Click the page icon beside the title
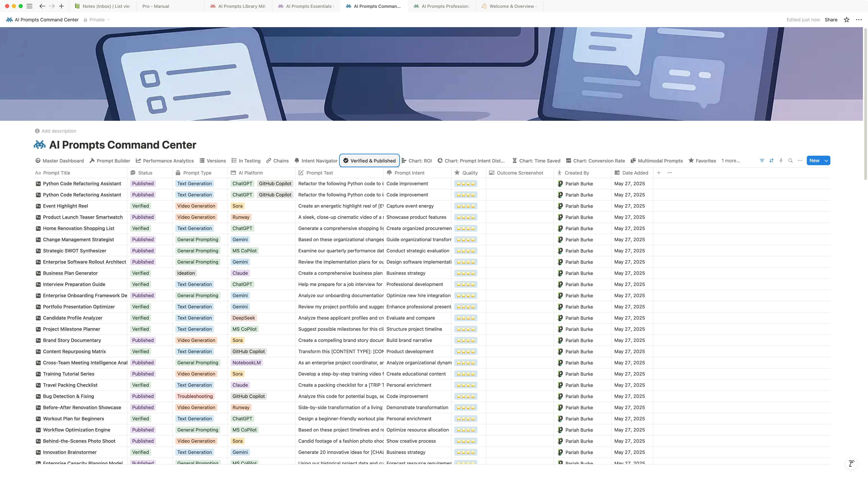The height and width of the screenshot is (480, 868). [x=40, y=145]
